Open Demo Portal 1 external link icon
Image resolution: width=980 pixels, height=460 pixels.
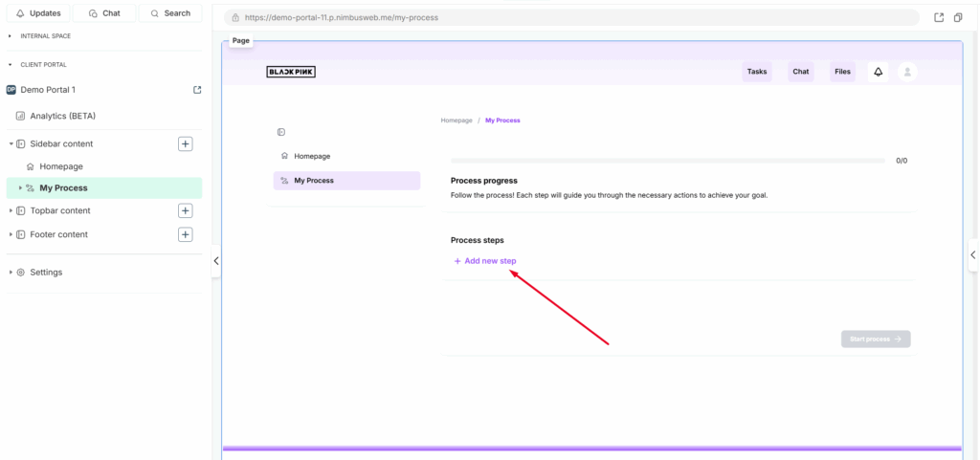(197, 90)
